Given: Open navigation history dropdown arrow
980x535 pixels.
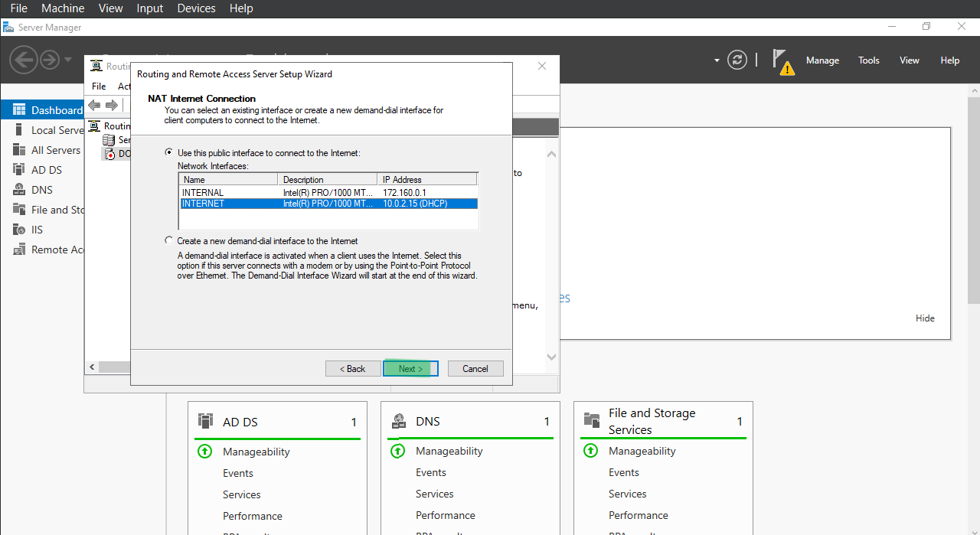Looking at the screenshot, I should (68, 60).
